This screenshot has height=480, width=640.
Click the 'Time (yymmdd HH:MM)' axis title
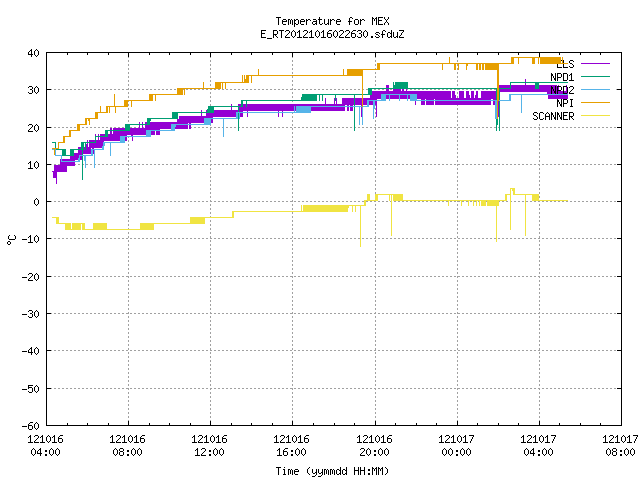332,471
